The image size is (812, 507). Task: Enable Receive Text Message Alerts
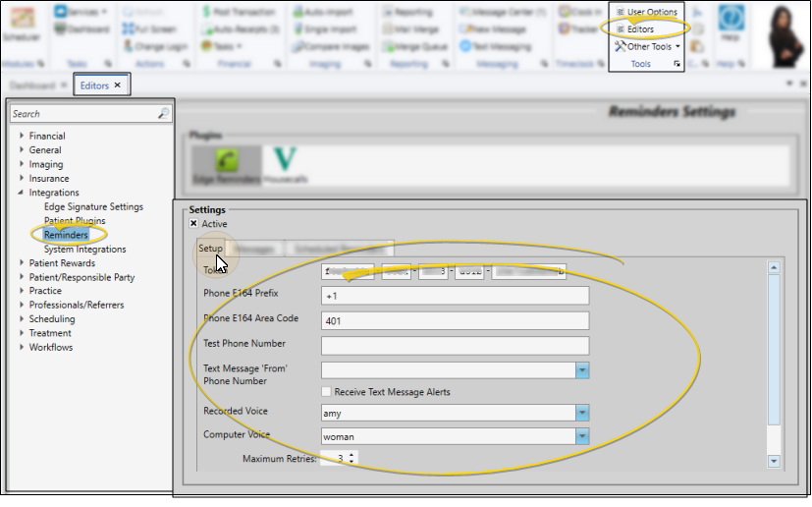pyautogui.click(x=326, y=392)
